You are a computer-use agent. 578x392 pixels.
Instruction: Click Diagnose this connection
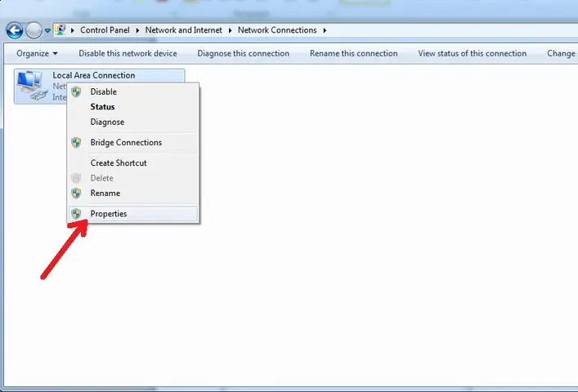click(244, 53)
